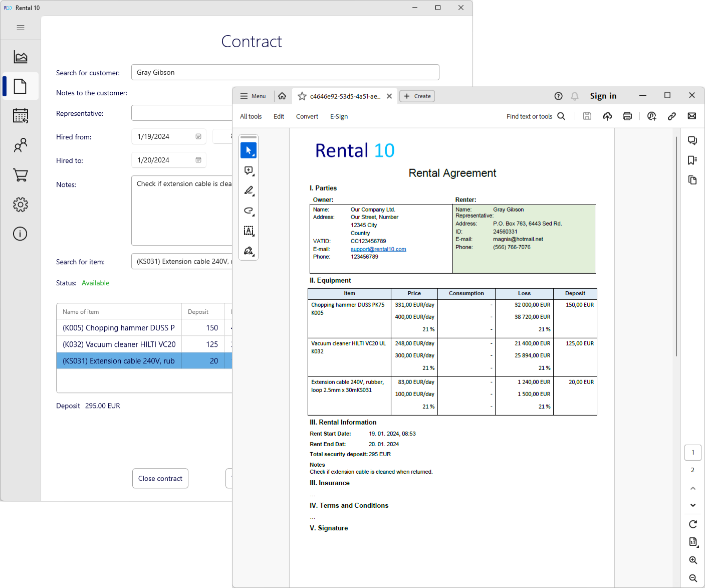This screenshot has width=705, height=588.
Task: Open the Hired from date picker calendar
Action: tap(198, 136)
